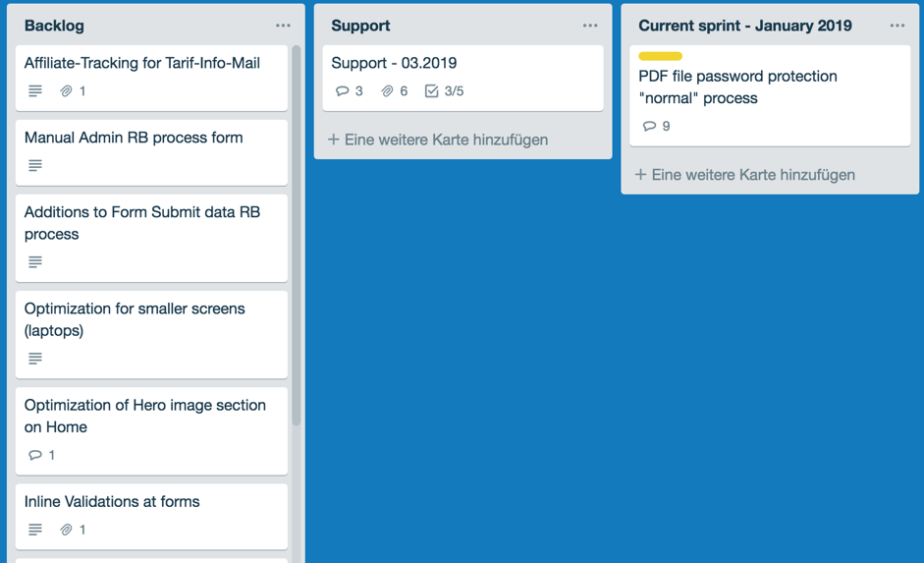Click the description icon on Manual Admin RB card

pos(35,166)
